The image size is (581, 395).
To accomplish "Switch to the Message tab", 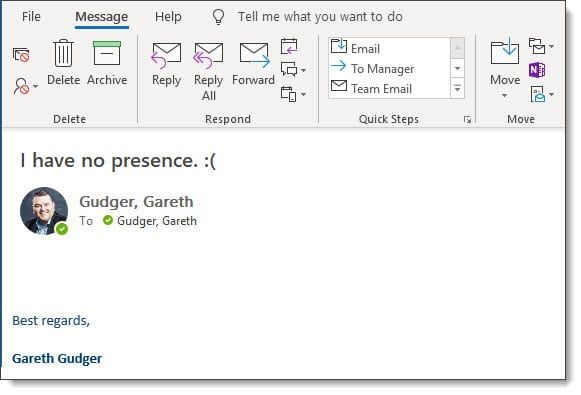I will point(102,17).
